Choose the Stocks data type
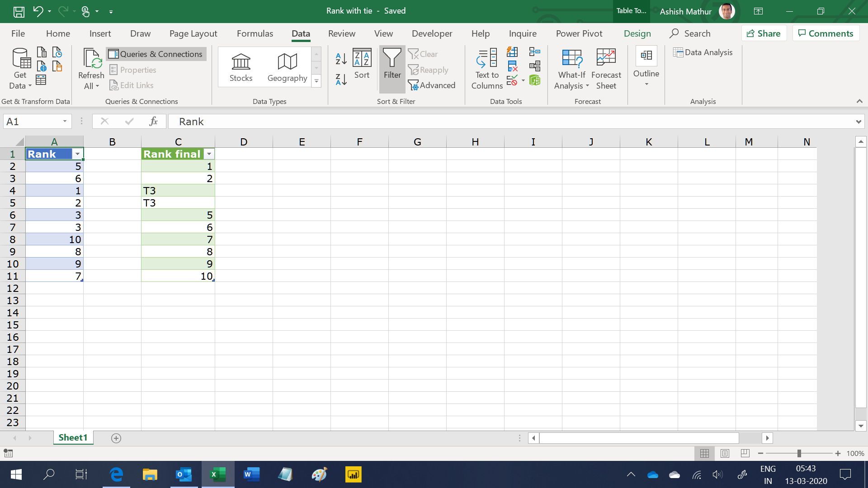Image resolution: width=868 pixels, height=488 pixels. coord(241,67)
